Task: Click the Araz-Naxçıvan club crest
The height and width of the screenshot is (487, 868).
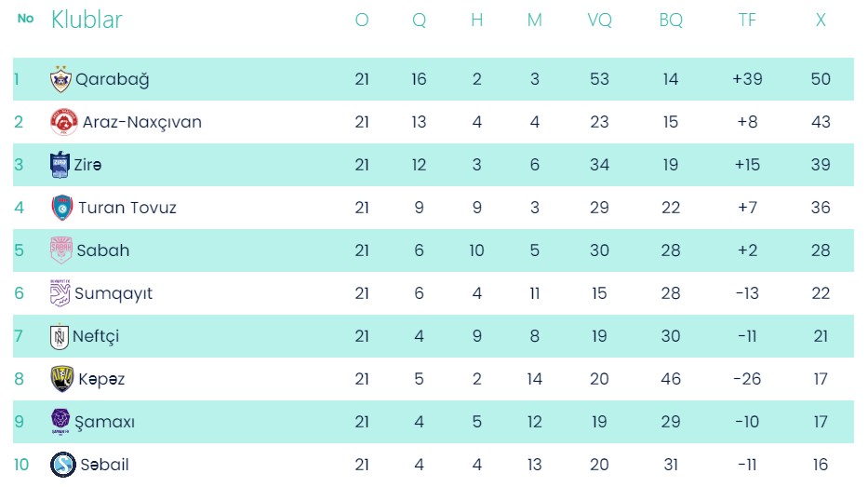Action: pyautogui.click(x=63, y=122)
